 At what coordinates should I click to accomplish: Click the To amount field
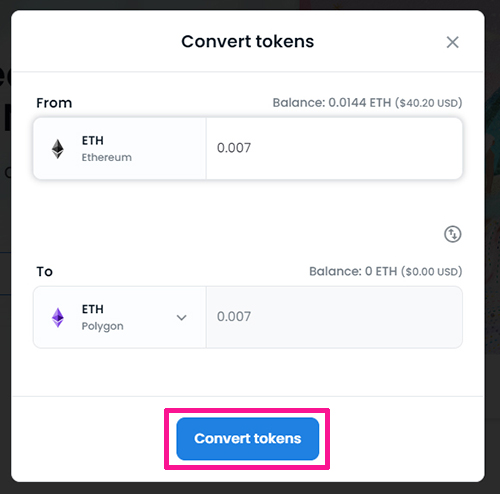click(x=334, y=317)
